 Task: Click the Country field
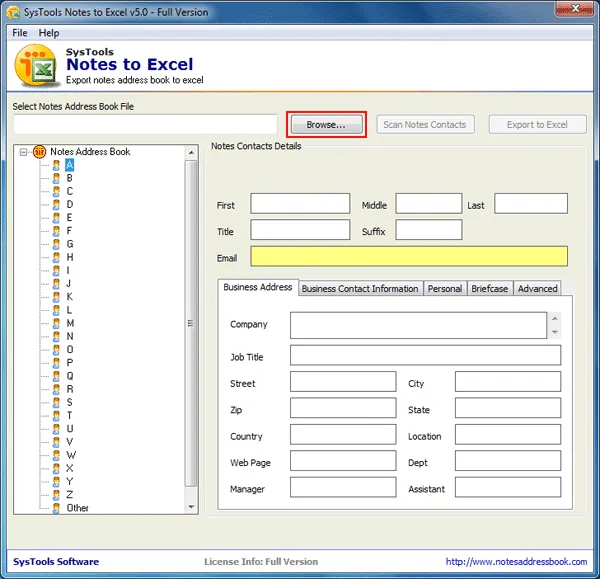(x=343, y=434)
